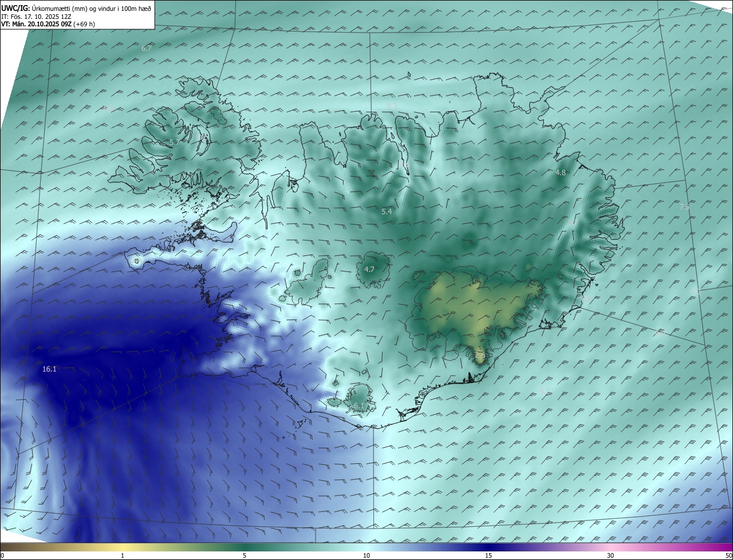Click the color scale tick labeled 10
Screen dimensions: 733x560
(x=366, y=555)
